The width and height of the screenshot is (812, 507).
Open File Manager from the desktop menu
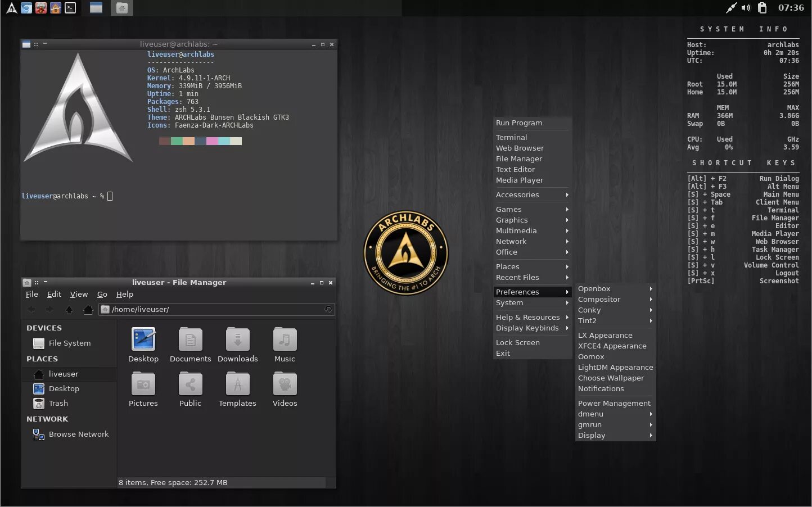533,159
